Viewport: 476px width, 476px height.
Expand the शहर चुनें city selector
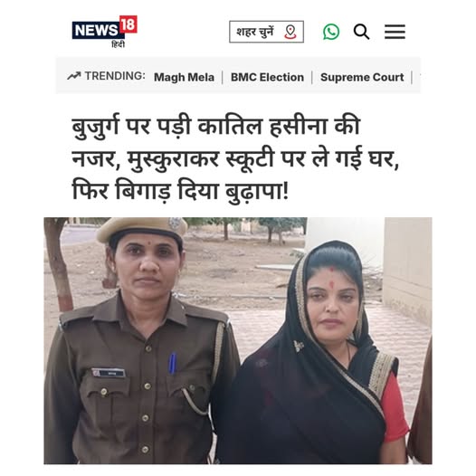coord(266,32)
